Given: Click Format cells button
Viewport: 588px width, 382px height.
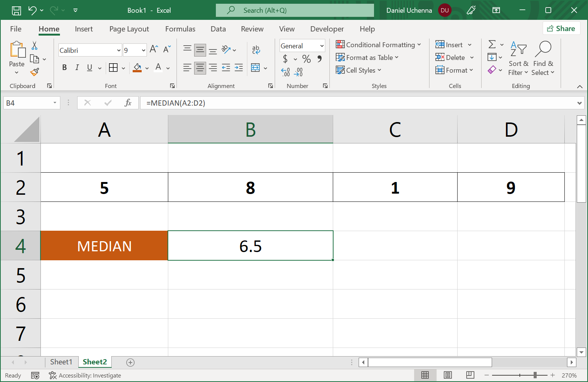Looking at the screenshot, I should pyautogui.click(x=454, y=70).
